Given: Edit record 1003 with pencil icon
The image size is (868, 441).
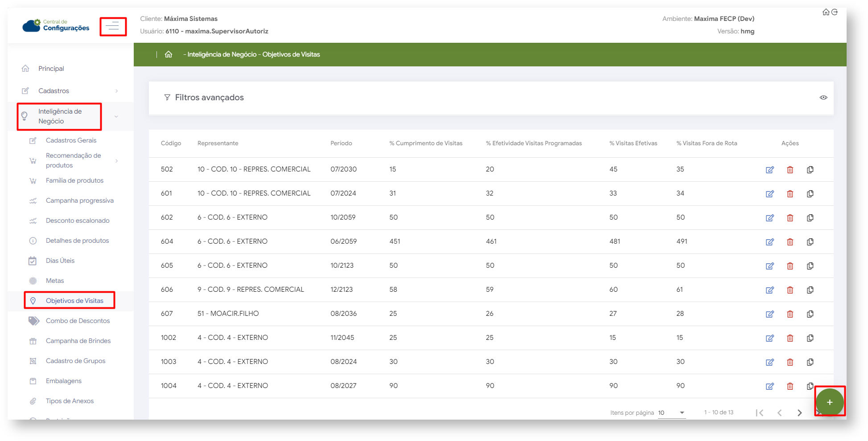Looking at the screenshot, I should click(769, 362).
